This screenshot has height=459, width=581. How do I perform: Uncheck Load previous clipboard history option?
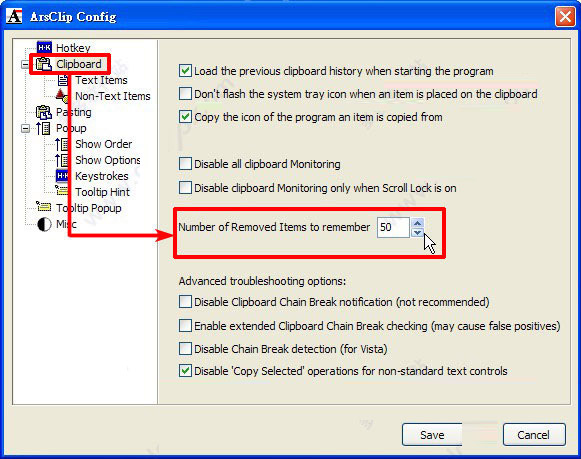pos(185,70)
